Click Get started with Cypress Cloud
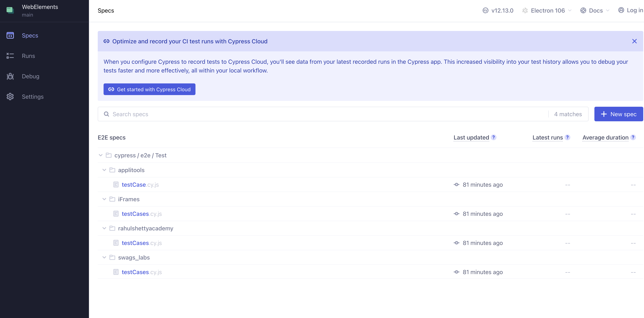The height and width of the screenshot is (318, 644). (x=149, y=89)
